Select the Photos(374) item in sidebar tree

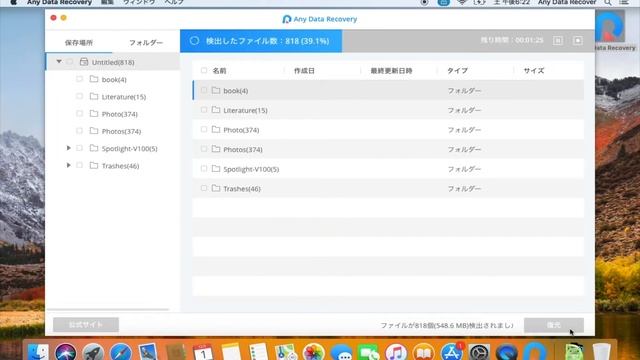click(121, 131)
